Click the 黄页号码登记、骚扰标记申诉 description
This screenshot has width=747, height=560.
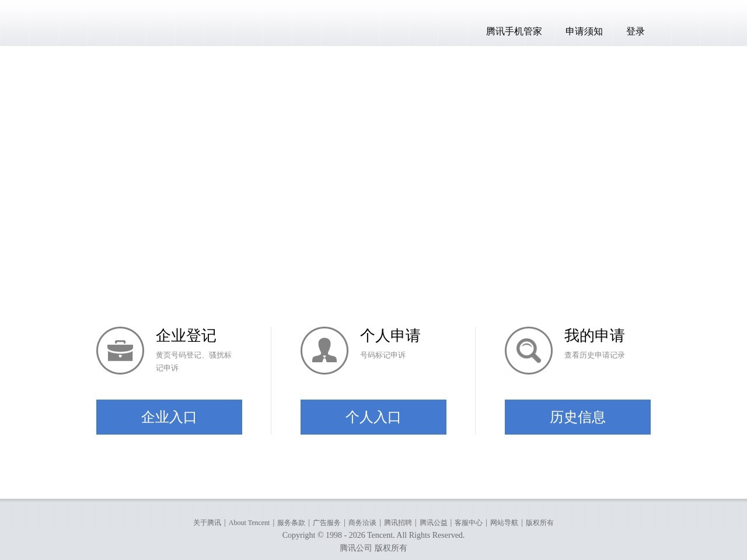194,361
